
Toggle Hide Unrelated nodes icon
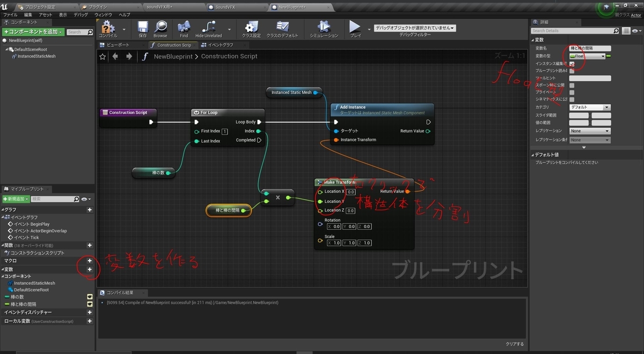pos(208,27)
